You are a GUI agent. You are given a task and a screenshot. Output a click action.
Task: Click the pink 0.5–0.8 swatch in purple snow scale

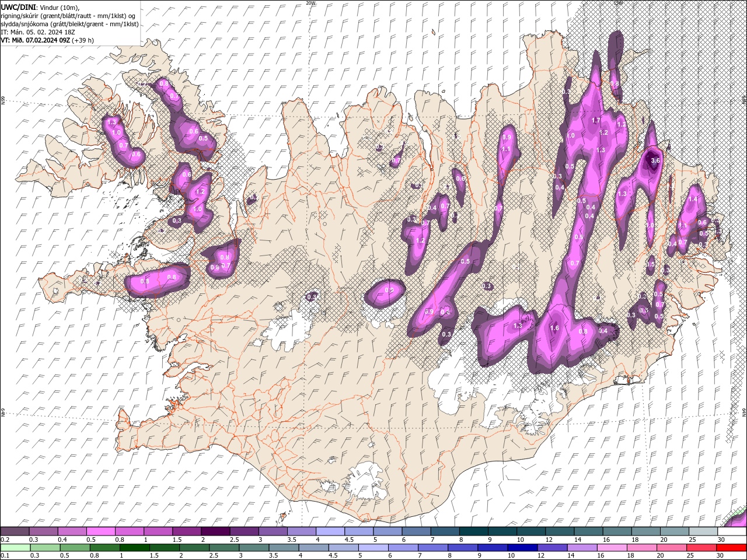point(100,531)
